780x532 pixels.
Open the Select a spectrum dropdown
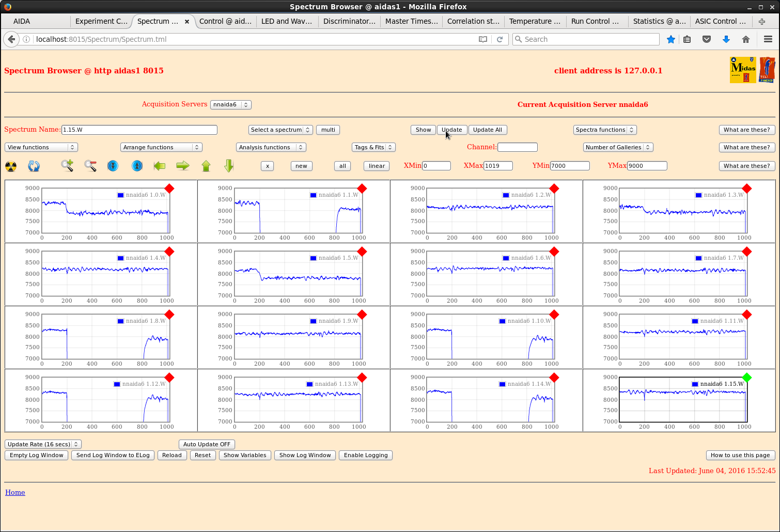point(280,130)
